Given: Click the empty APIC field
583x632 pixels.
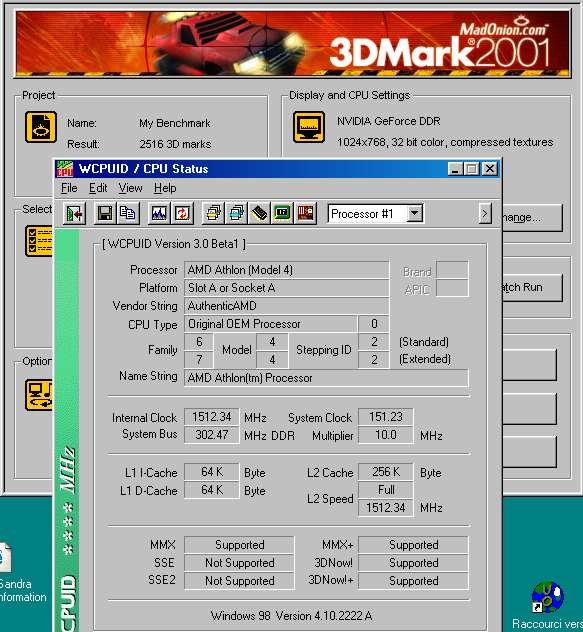Looking at the screenshot, I should coord(452,288).
